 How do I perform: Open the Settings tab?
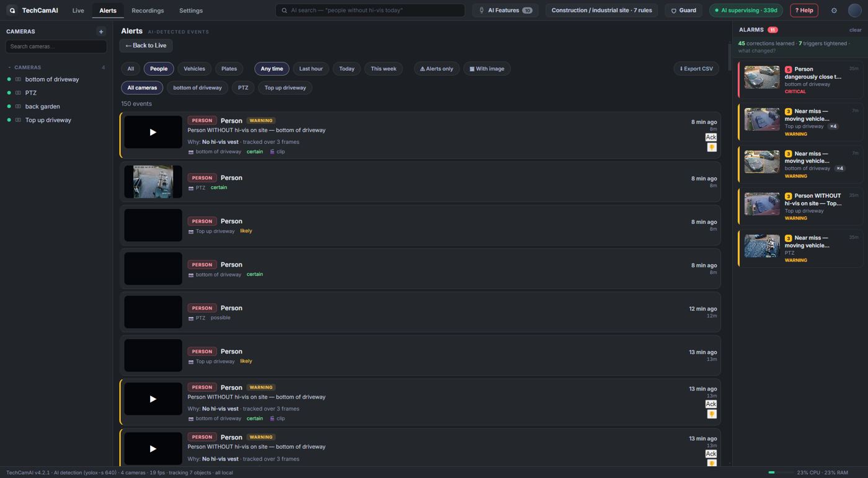(191, 11)
